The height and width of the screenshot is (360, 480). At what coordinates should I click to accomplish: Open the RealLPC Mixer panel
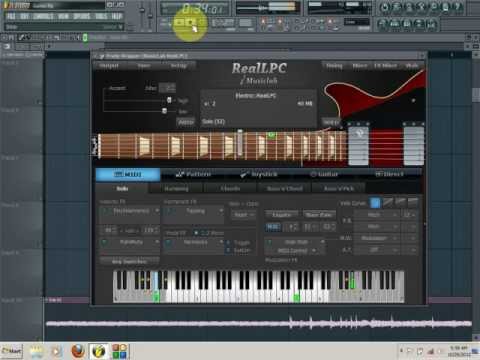pos(360,66)
